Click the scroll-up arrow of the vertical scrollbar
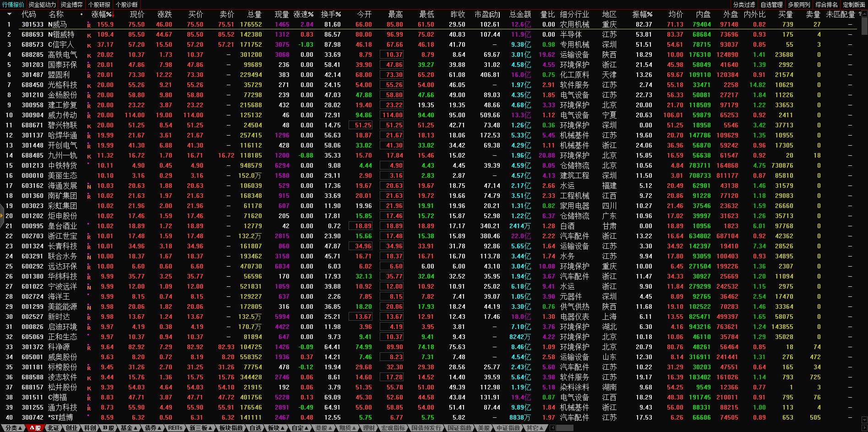868x432 pixels. coord(864,13)
